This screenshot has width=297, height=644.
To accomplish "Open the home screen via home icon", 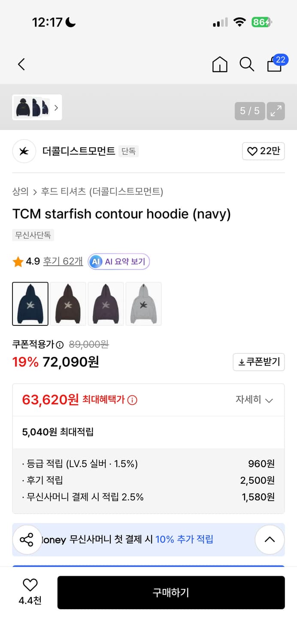I will point(219,64).
